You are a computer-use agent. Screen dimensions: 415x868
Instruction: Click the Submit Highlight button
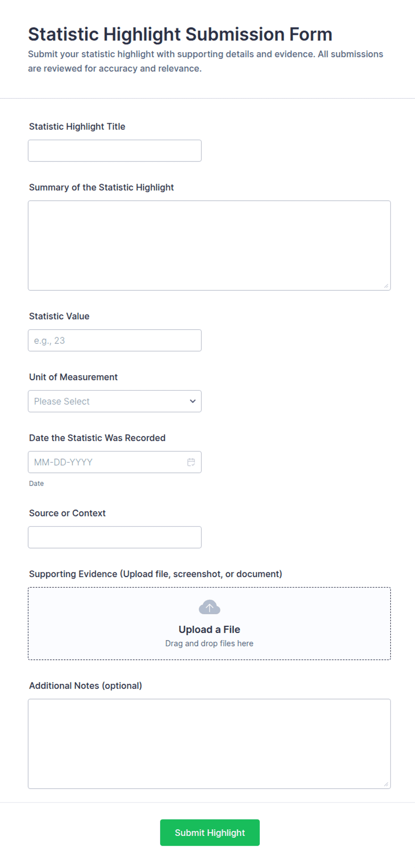pos(210,832)
